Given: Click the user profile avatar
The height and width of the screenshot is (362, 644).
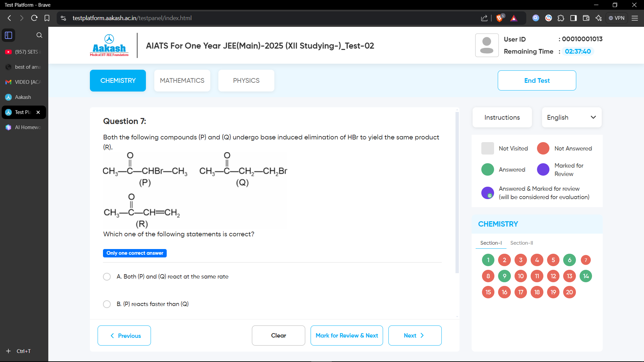Looking at the screenshot, I should click(x=487, y=45).
